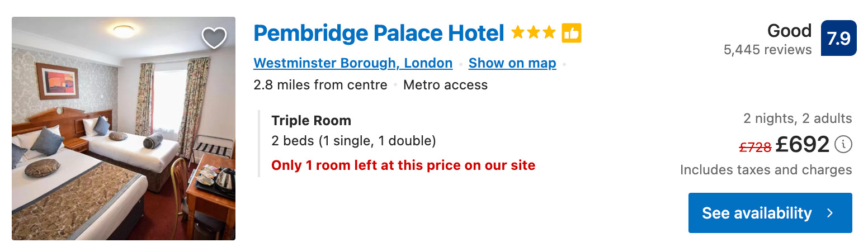Open the Pembridge Palace Hotel title link
Image resolution: width=868 pixels, height=247 pixels.
379,34
